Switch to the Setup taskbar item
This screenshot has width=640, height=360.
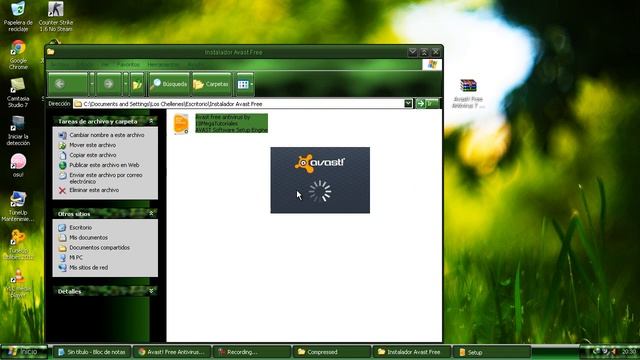tap(491, 352)
